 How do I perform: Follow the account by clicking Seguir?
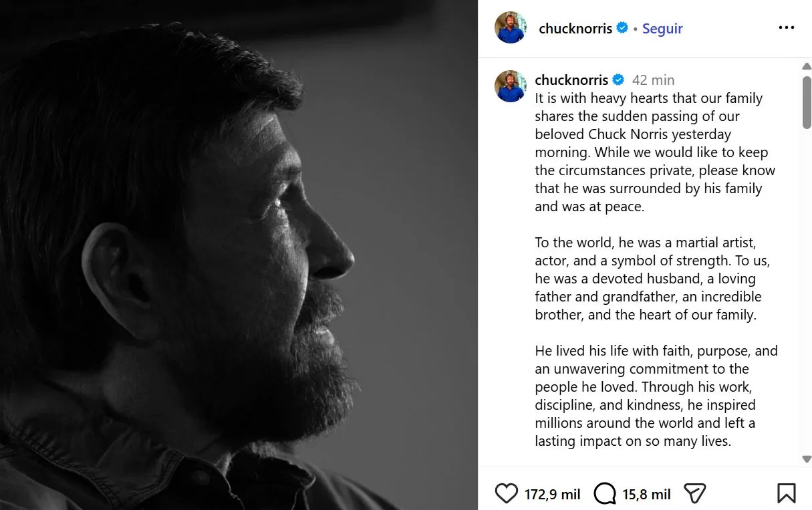coord(662,28)
